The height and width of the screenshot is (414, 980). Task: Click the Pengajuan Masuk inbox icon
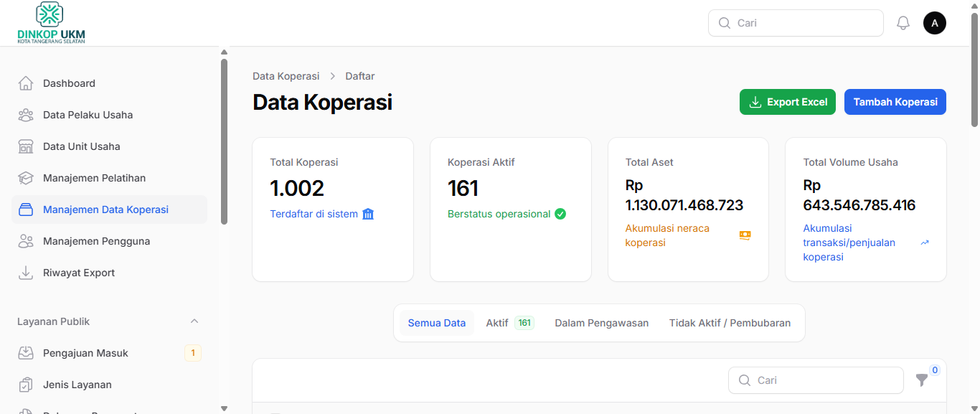[x=26, y=353]
